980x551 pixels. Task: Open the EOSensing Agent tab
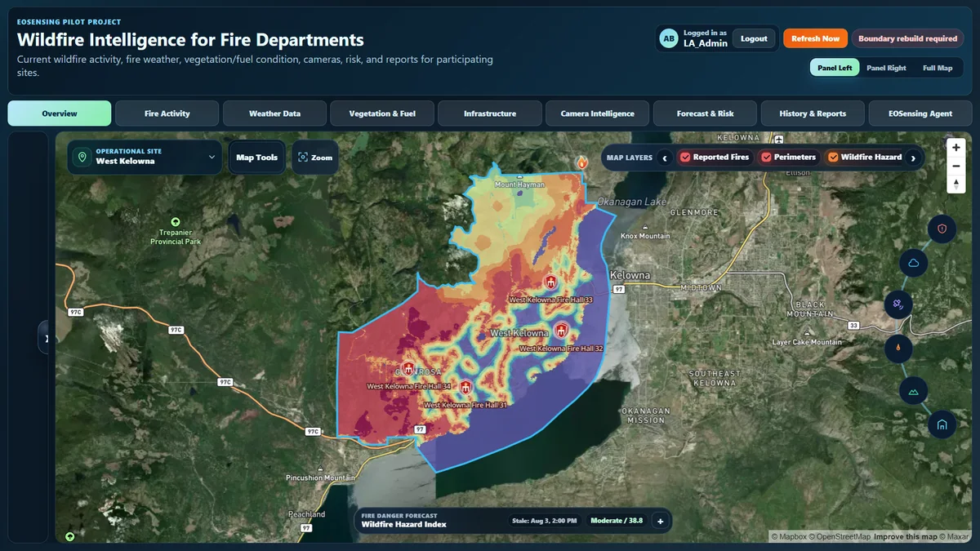(x=920, y=113)
